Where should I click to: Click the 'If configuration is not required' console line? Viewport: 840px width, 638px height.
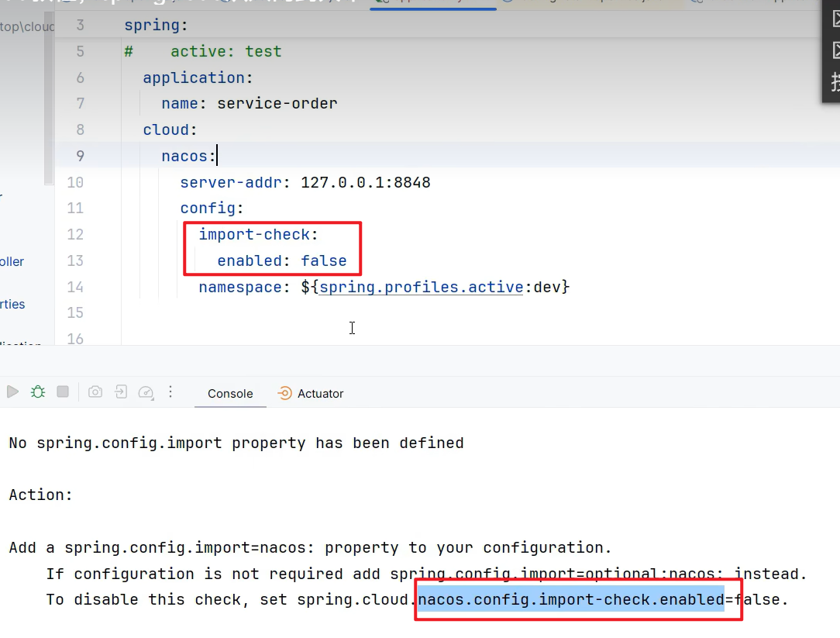[426, 574]
